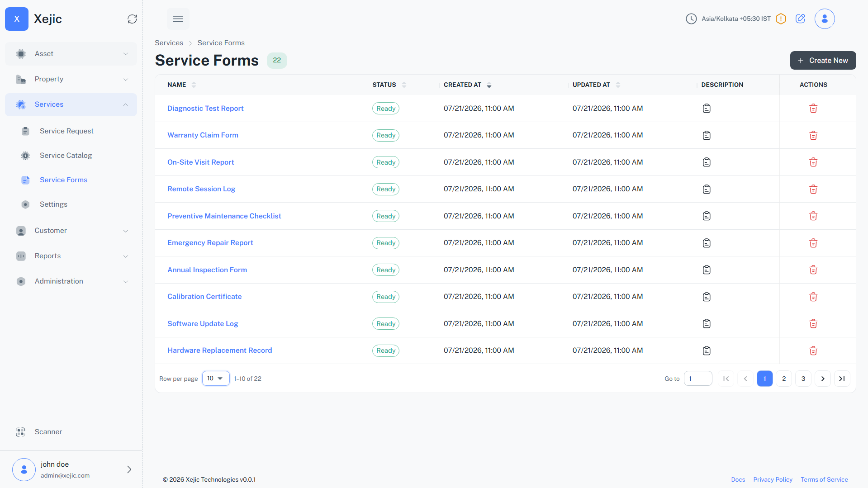Image resolution: width=868 pixels, height=488 pixels.
Task: Expand the Customer sidebar section
Action: tap(71, 231)
